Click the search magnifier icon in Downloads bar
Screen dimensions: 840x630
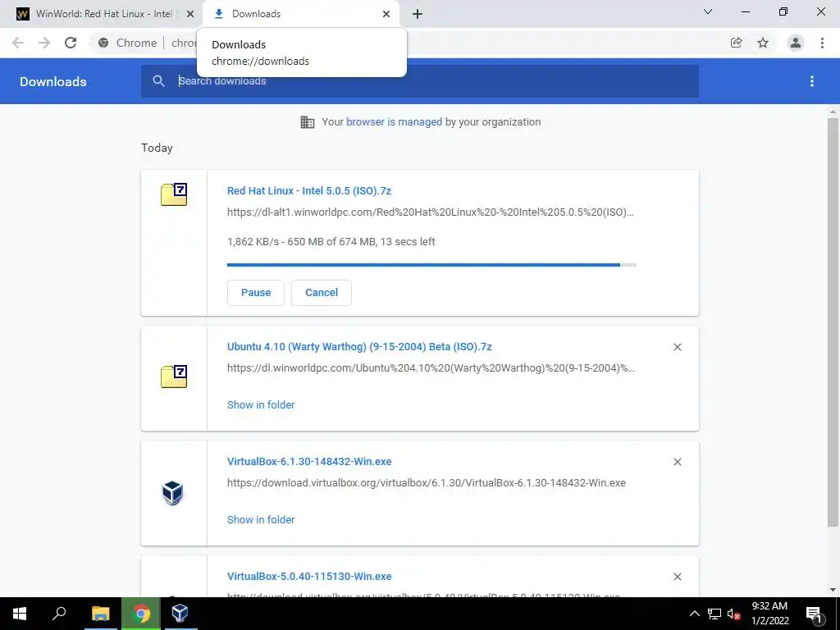(x=158, y=81)
